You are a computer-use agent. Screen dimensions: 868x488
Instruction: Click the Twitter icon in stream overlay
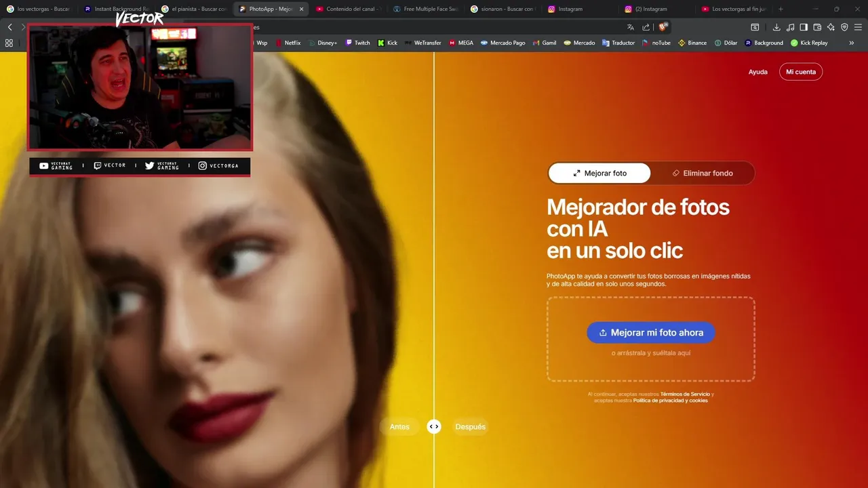tap(150, 166)
